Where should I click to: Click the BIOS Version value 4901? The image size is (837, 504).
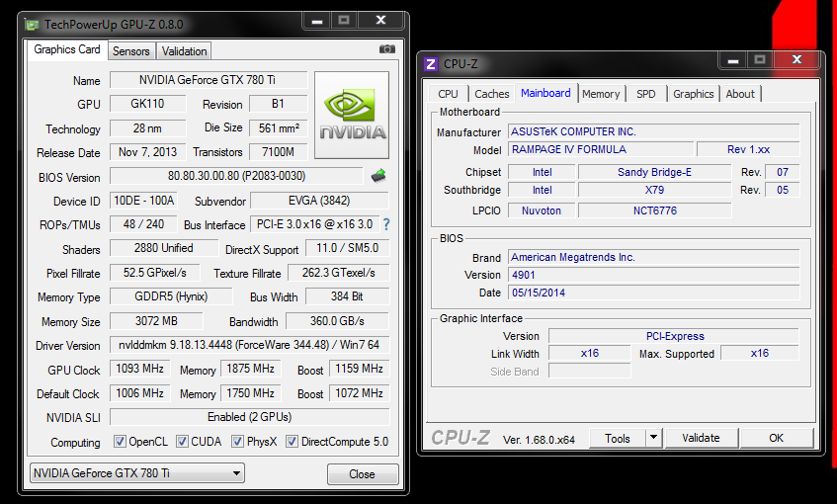click(x=654, y=275)
